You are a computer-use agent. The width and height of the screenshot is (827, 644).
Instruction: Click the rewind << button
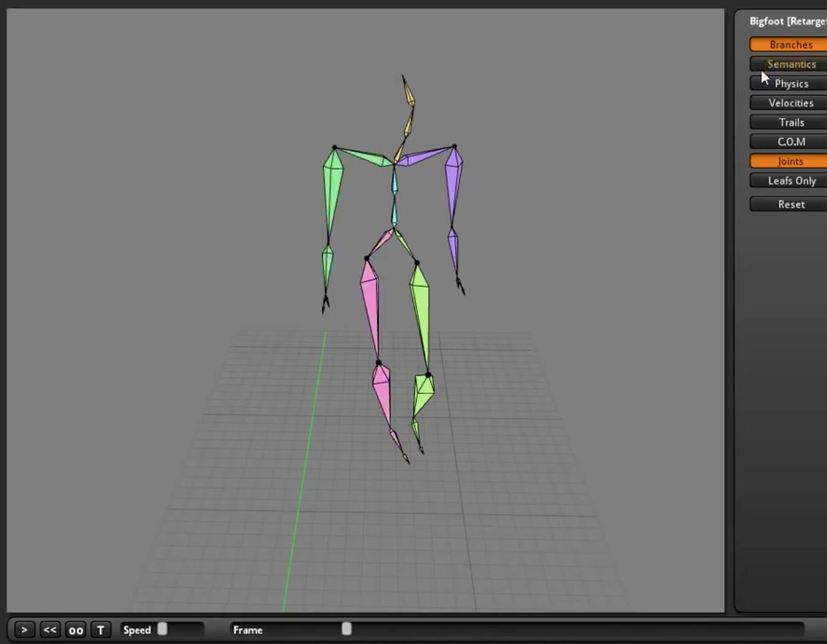(x=50, y=630)
